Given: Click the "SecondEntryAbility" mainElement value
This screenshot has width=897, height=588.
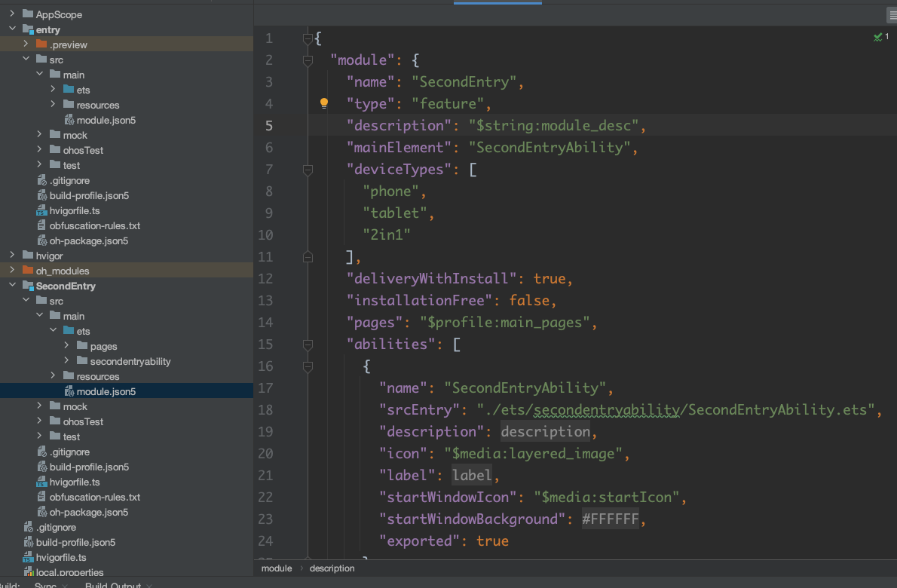Looking at the screenshot, I should click(x=550, y=148).
